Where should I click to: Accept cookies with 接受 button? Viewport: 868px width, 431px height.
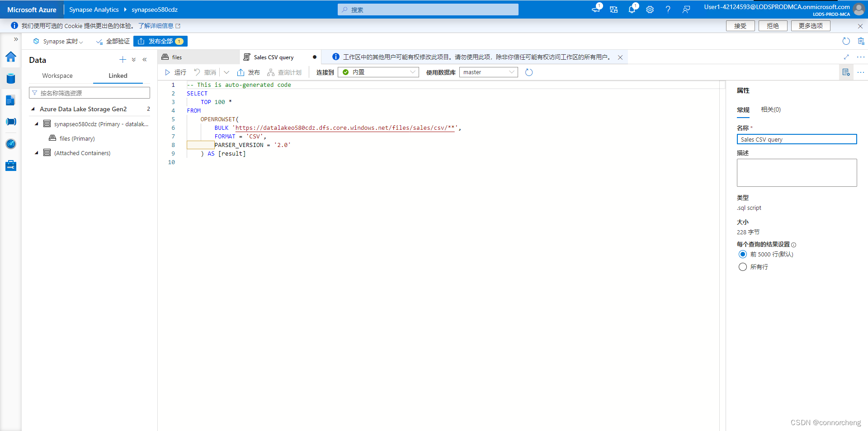[x=740, y=26]
